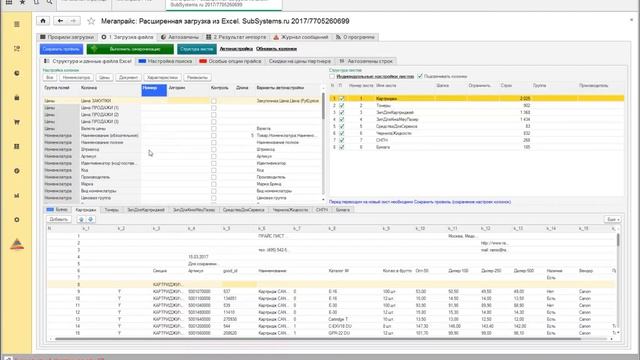Click the top bar favorites star icon

pyautogui.click(x=22, y=2)
